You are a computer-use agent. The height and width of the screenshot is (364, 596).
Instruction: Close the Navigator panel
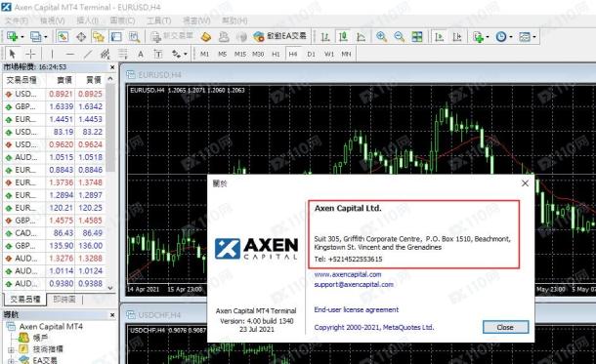[x=112, y=315]
